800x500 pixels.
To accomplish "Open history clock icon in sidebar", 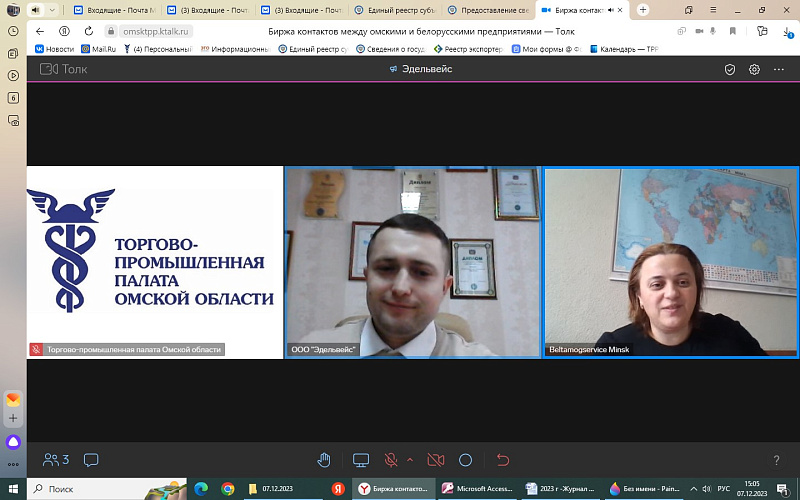I will click(x=13, y=31).
